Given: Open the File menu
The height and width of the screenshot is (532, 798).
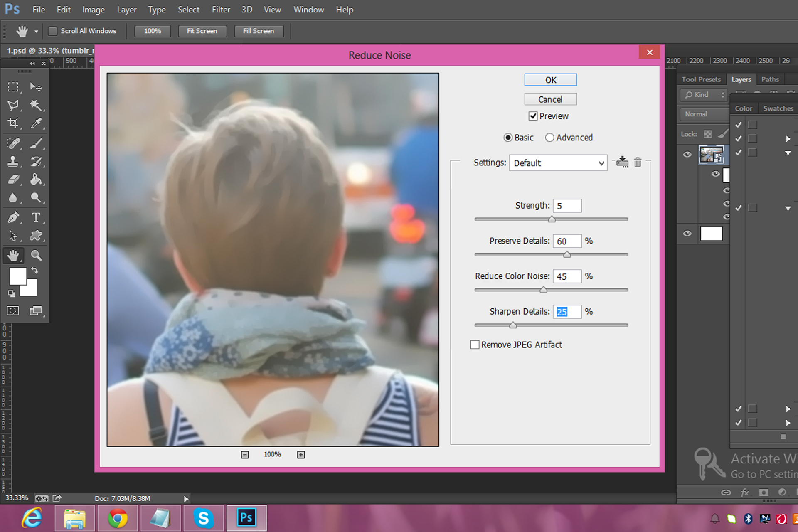Looking at the screenshot, I should click(39, 10).
